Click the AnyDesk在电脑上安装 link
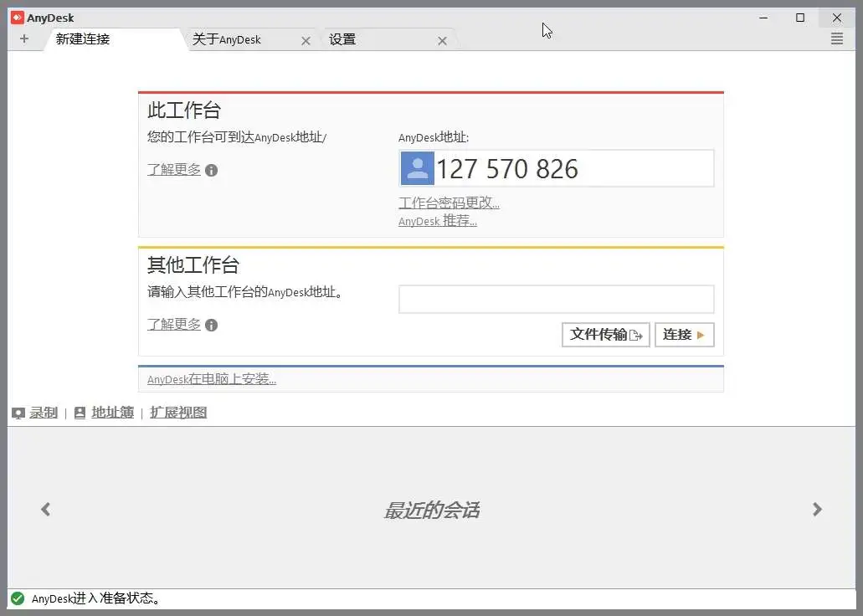This screenshot has height=616, width=863. (210, 378)
